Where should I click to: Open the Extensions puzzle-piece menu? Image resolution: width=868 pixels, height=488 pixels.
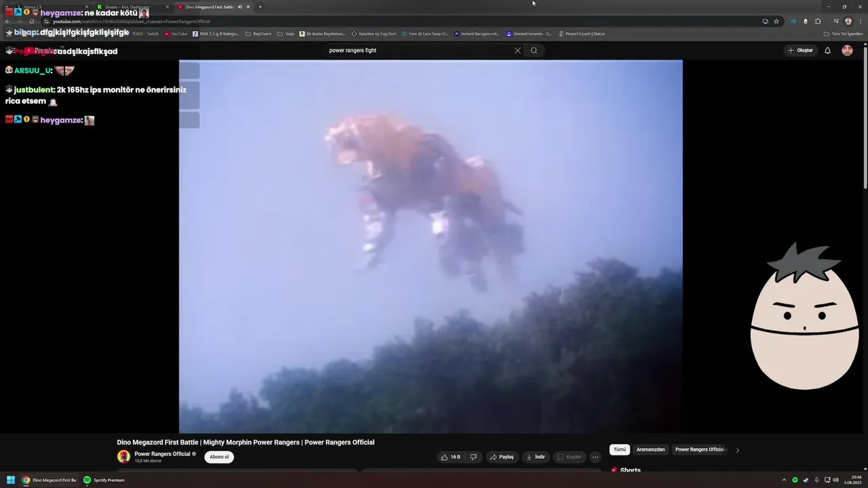[x=818, y=21]
